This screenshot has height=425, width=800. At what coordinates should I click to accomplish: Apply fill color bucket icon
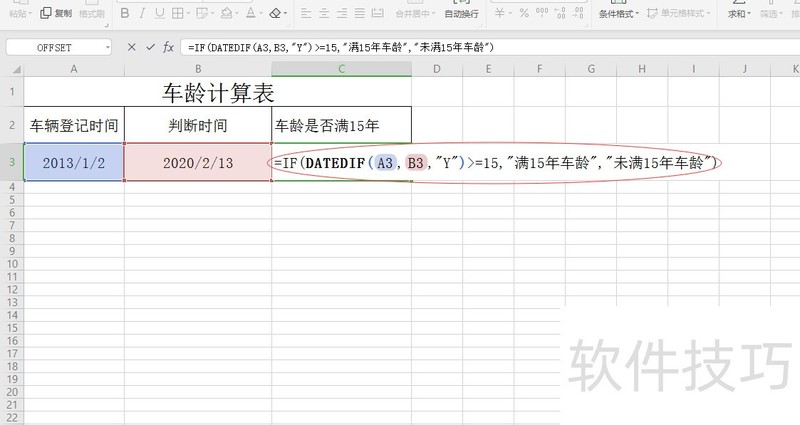point(227,13)
